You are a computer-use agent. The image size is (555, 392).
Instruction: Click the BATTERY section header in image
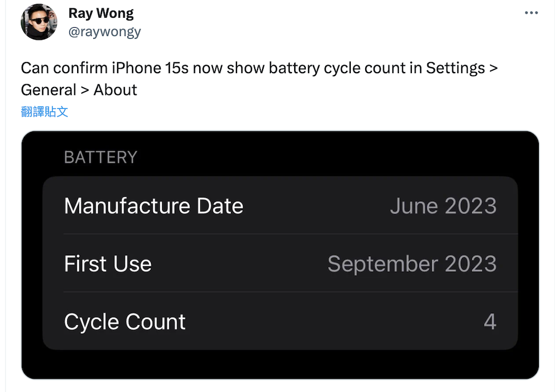100,157
